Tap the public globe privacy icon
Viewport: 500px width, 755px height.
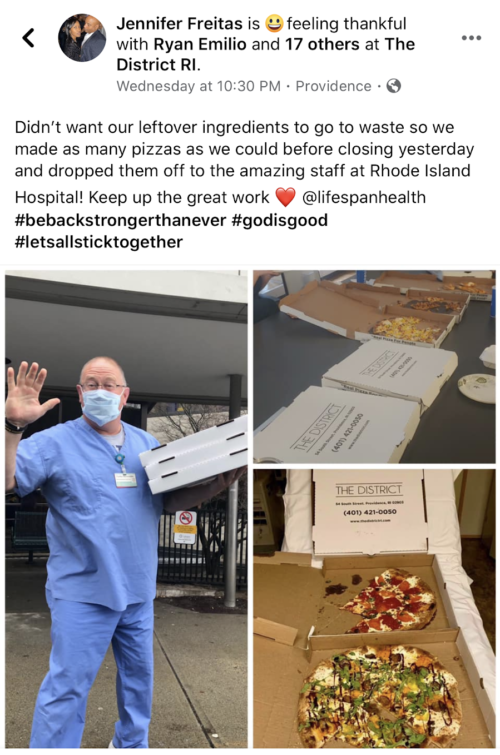pyautogui.click(x=394, y=86)
